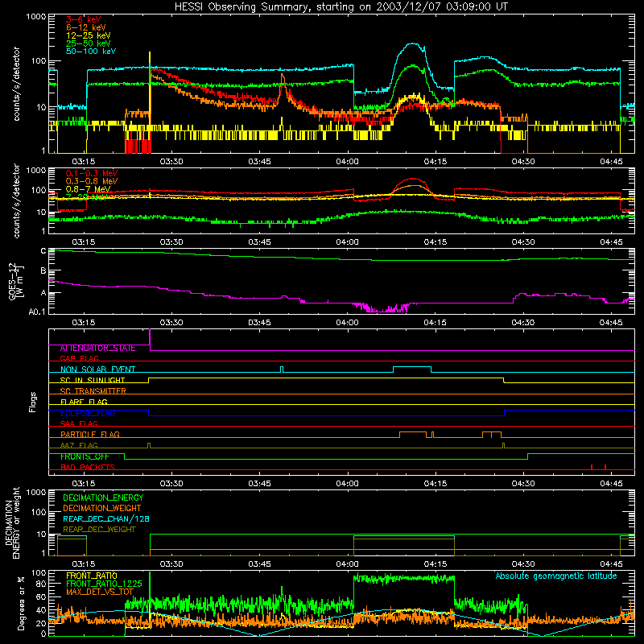Select the NON_SOLAR_EVENT flag label

click(97, 369)
